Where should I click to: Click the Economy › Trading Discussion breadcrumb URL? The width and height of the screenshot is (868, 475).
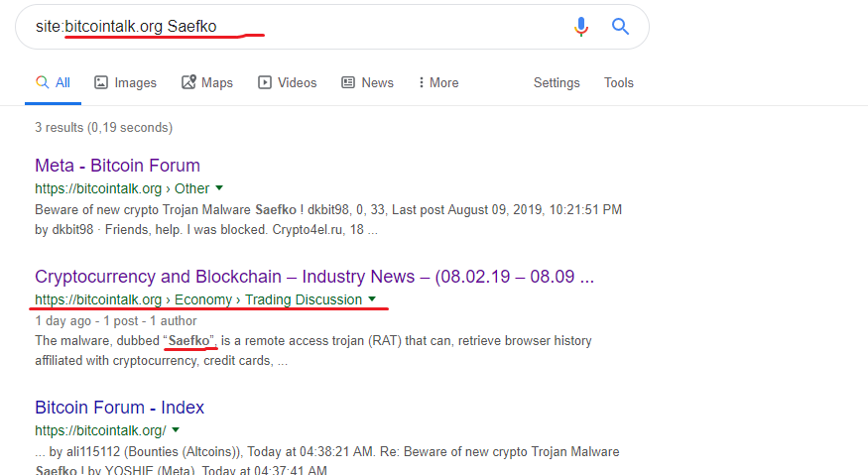[268, 299]
